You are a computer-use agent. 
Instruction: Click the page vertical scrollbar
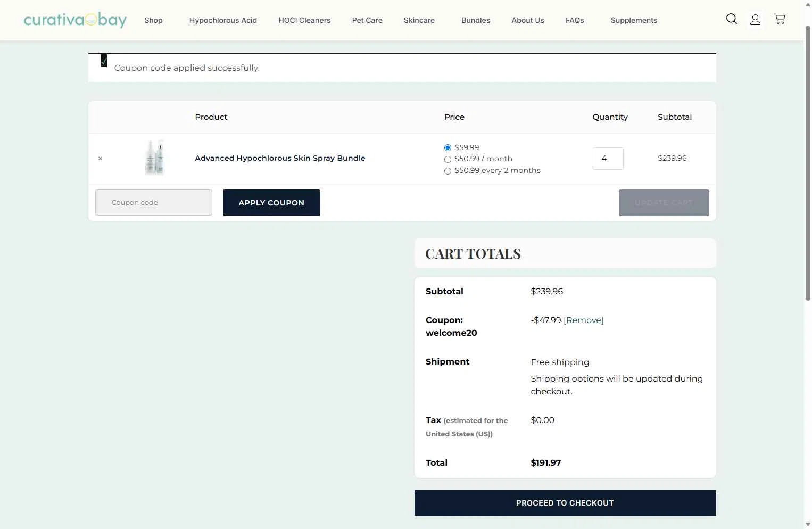[x=808, y=162]
